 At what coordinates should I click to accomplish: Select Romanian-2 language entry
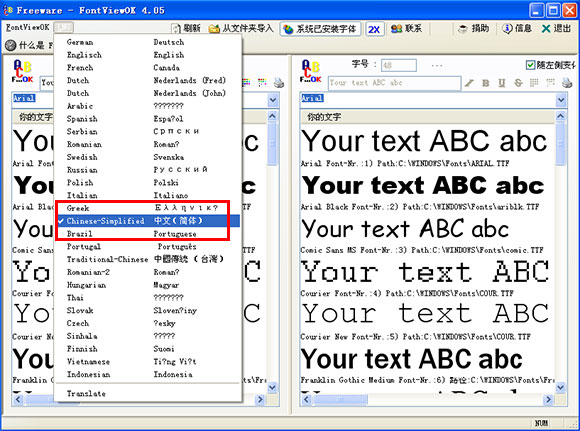148,272
